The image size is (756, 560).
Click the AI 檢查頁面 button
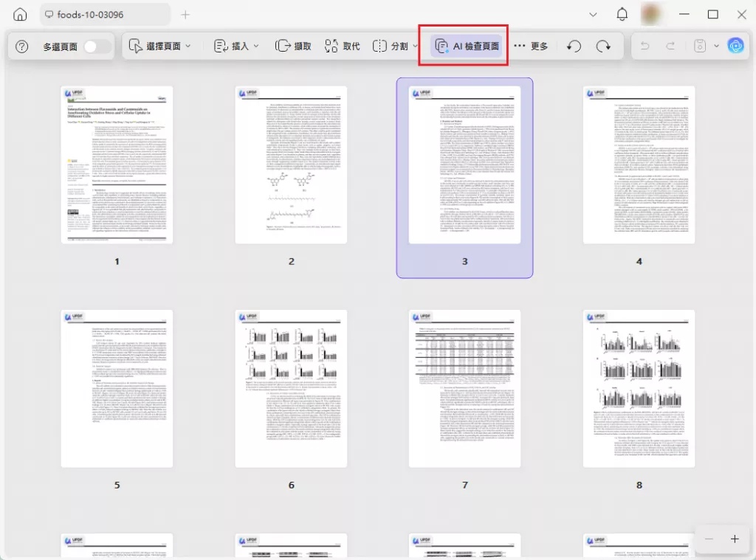(467, 46)
